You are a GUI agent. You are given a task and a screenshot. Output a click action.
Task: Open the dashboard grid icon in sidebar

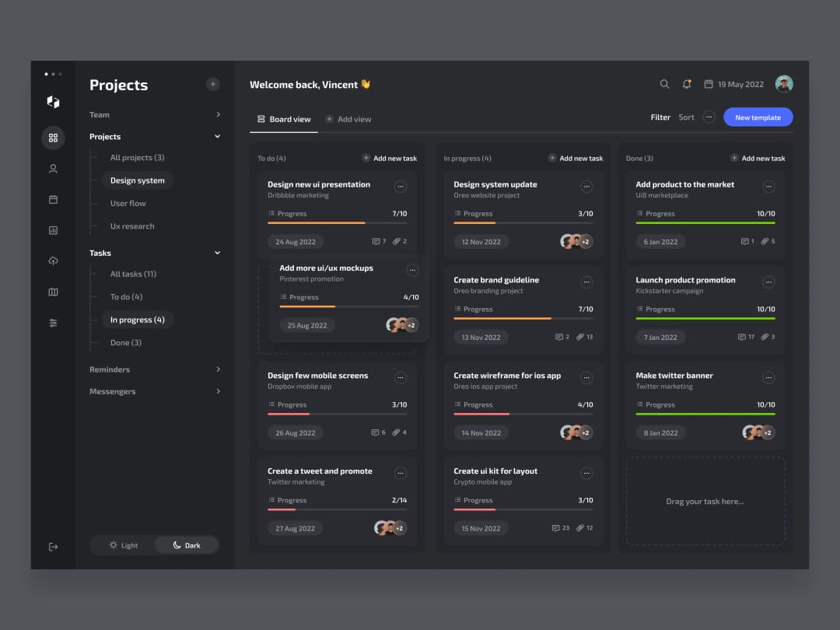(x=53, y=138)
